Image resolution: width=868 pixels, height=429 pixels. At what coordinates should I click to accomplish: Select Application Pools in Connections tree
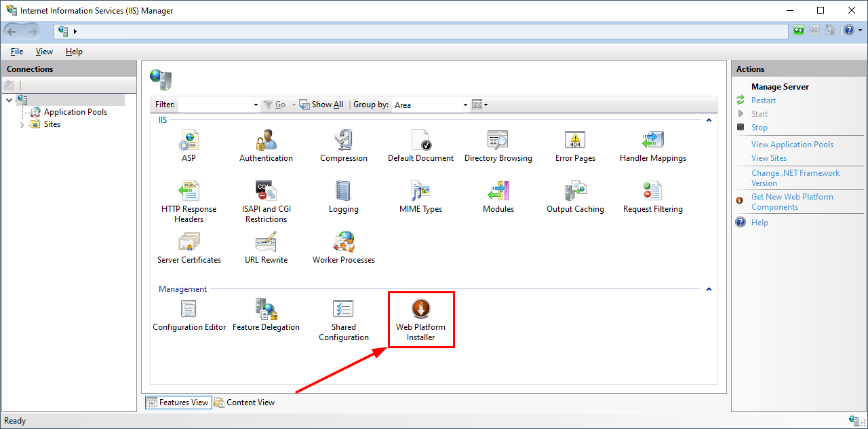pyautogui.click(x=75, y=112)
